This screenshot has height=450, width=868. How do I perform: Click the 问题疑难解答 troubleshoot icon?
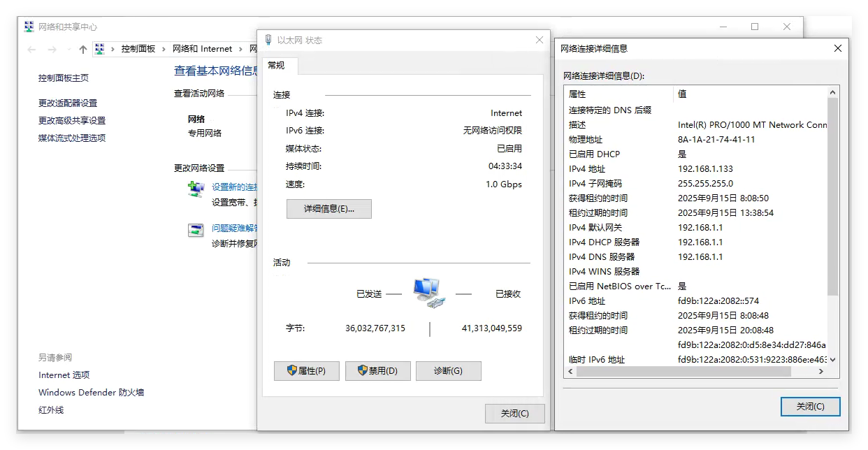tap(196, 230)
